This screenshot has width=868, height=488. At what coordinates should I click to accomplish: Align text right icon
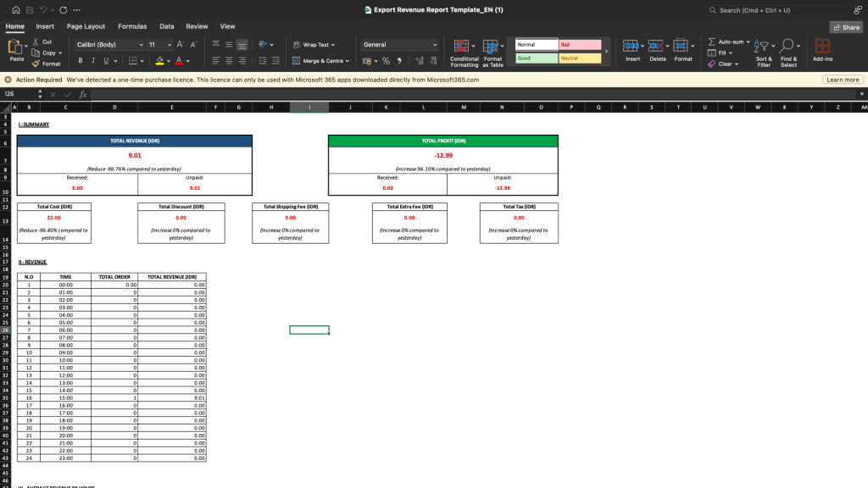coord(242,61)
